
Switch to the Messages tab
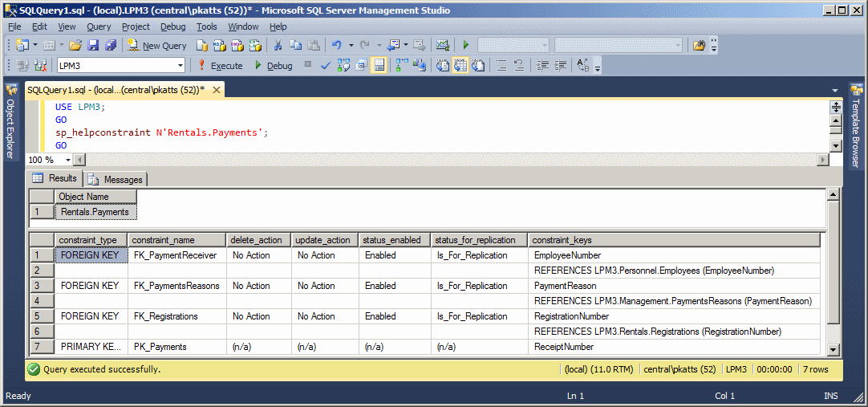116,179
